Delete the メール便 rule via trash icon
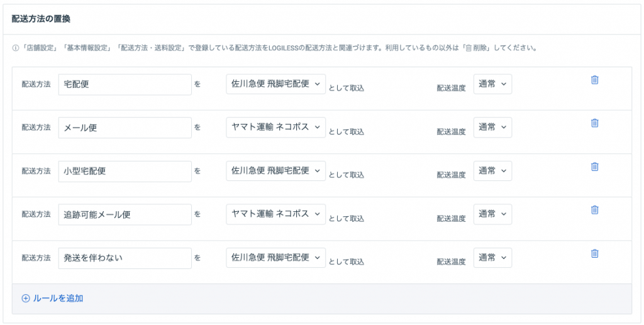This screenshot has height=325, width=644. coord(594,123)
